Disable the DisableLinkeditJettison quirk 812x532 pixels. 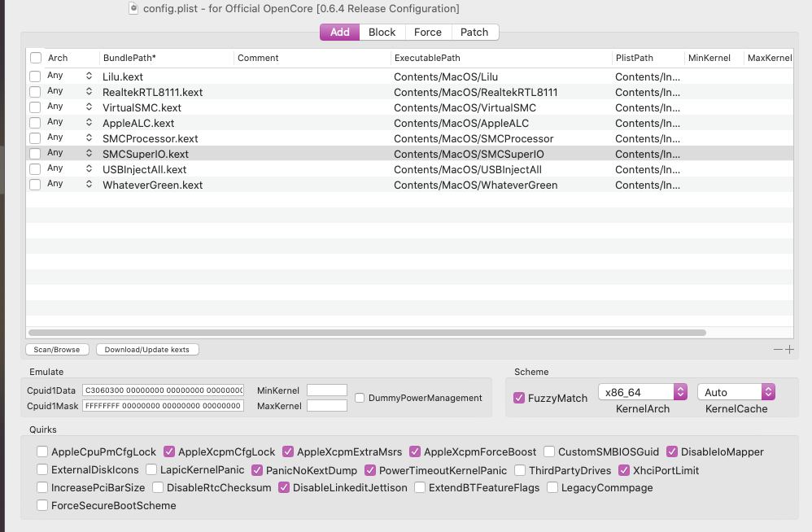pos(284,487)
